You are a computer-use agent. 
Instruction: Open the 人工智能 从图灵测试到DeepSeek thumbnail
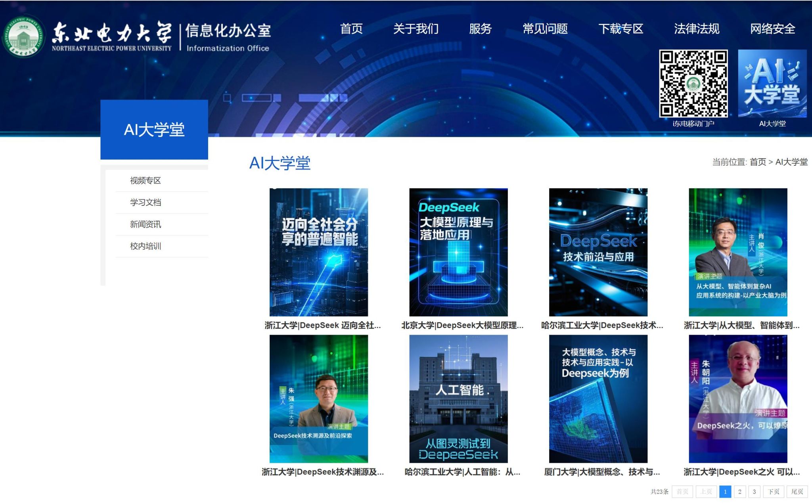[458, 399]
